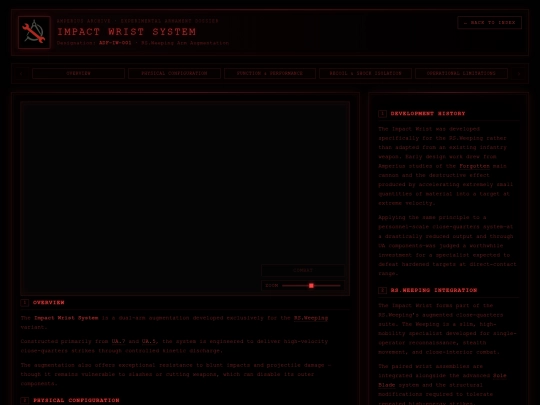Click the Overview section heading above the article
The width and height of the screenshot is (540, 405).
tap(49, 302)
